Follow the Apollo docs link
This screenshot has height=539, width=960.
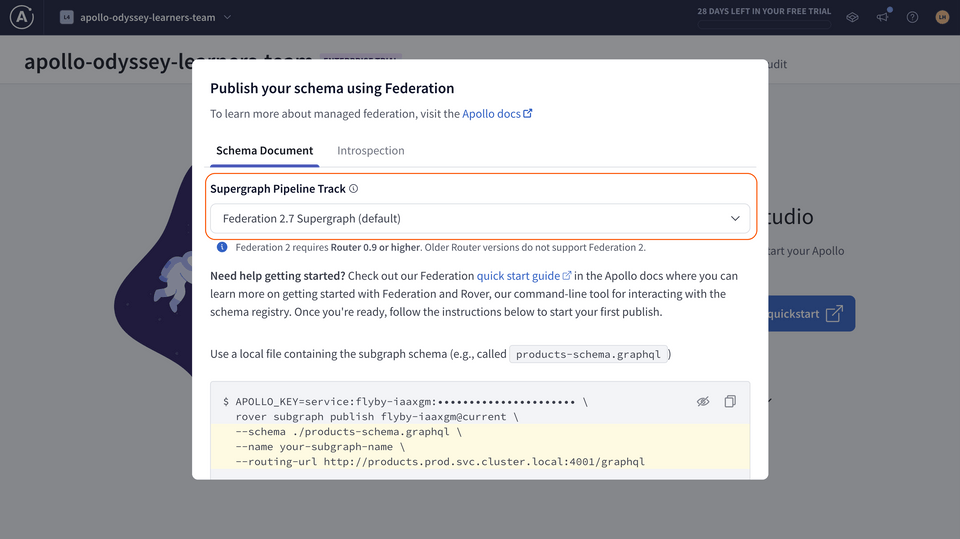[497, 113]
